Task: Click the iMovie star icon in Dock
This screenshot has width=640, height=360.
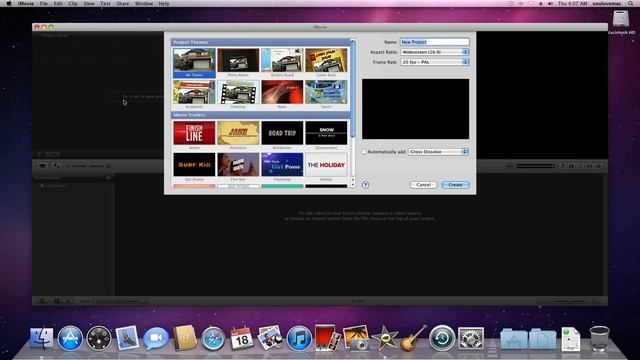Action: 384,338
